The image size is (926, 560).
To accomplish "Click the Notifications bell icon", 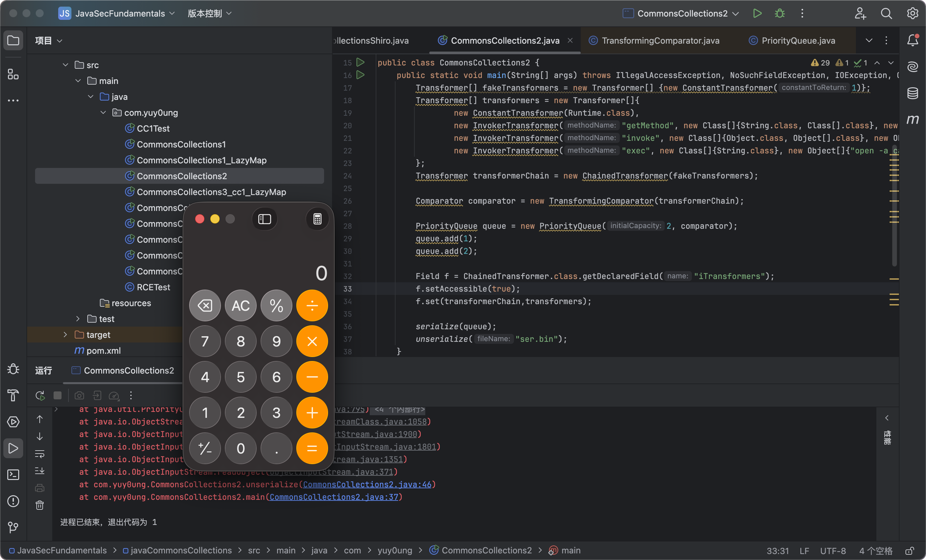I will (x=912, y=40).
